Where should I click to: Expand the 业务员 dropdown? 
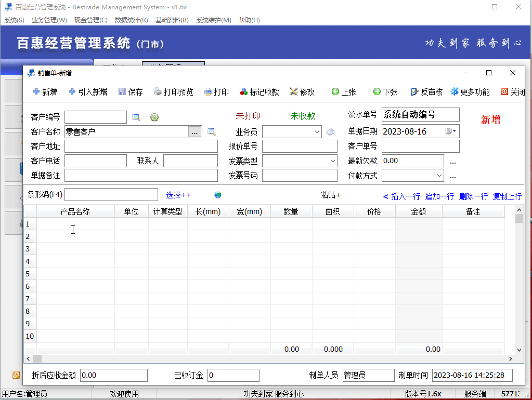(318, 132)
